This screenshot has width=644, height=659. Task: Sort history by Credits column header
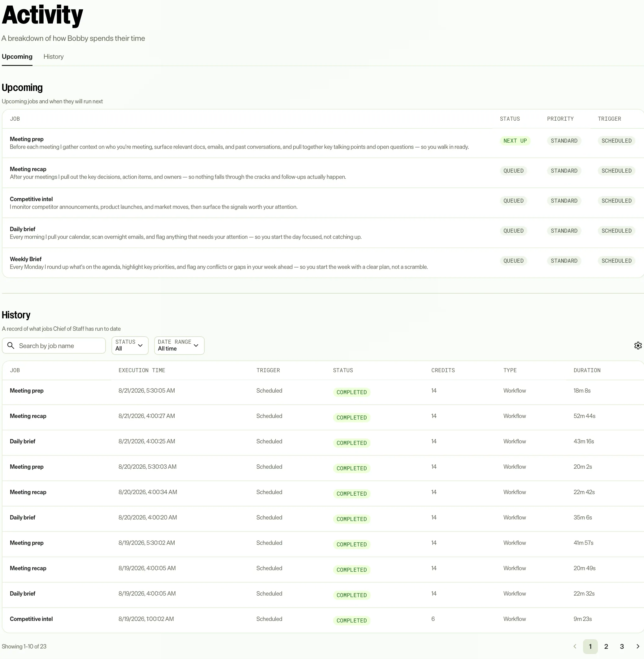[x=443, y=370]
